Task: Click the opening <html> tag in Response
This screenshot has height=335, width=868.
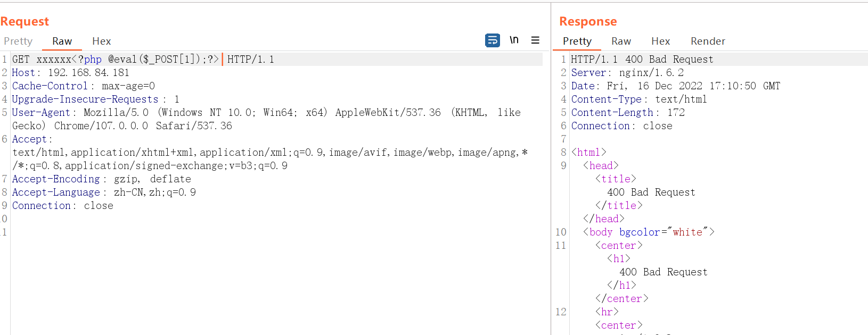Action: pyautogui.click(x=589, y=152)
